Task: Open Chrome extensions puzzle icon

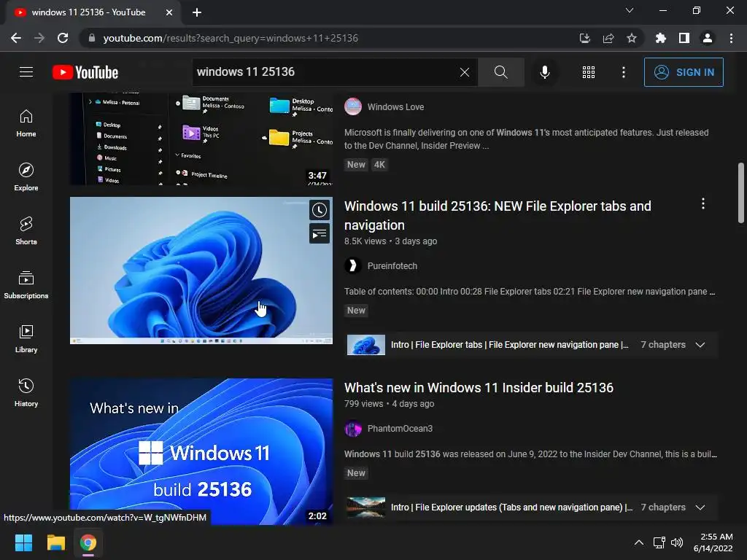Action: pyautogui.click(x=661, y=38)
